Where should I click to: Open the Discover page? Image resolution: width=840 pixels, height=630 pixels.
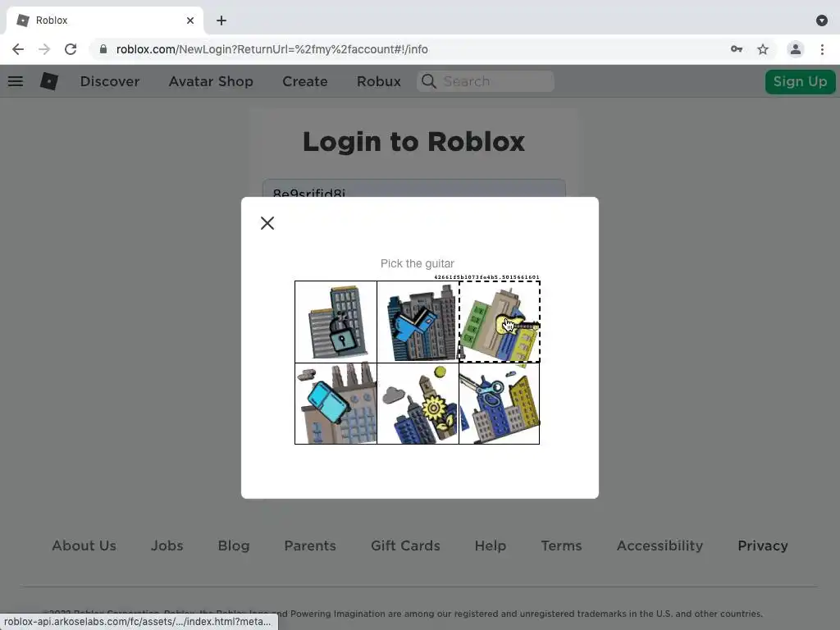[110, 81]
